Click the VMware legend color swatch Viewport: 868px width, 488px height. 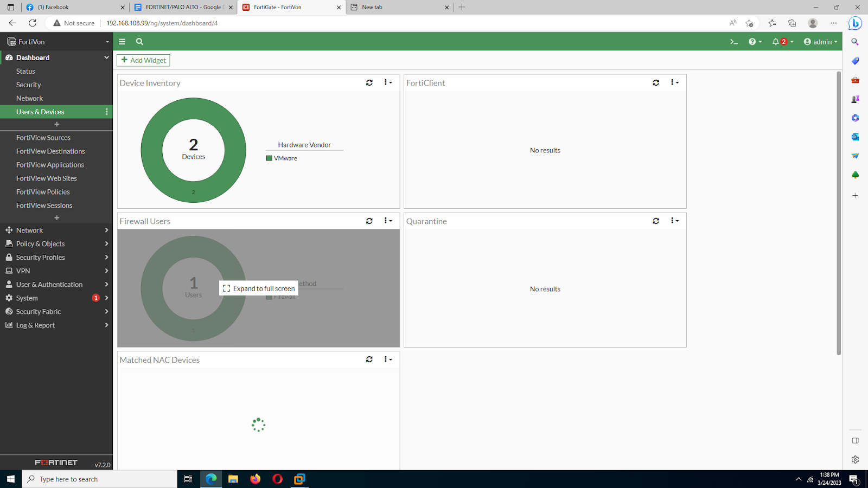coord(269,158)
